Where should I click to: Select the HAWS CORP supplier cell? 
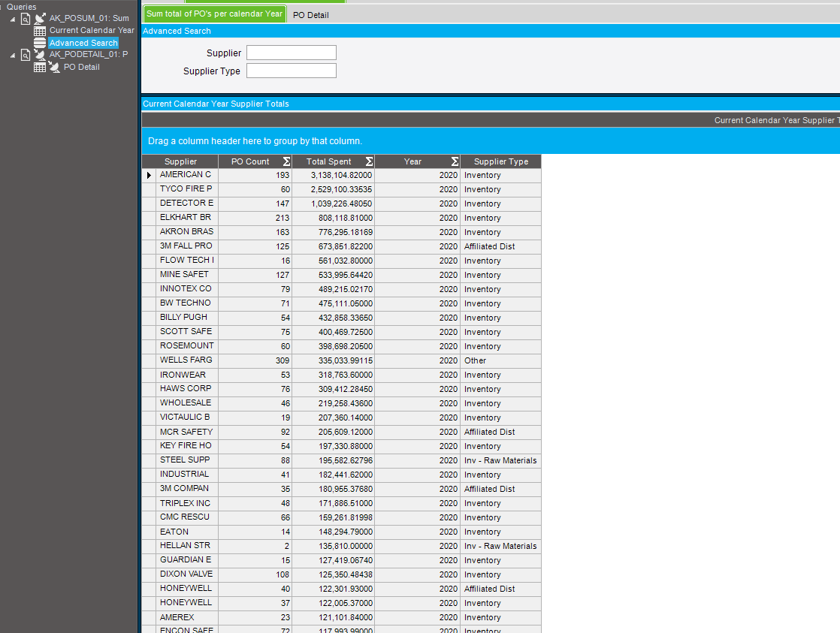click(187, 389)
